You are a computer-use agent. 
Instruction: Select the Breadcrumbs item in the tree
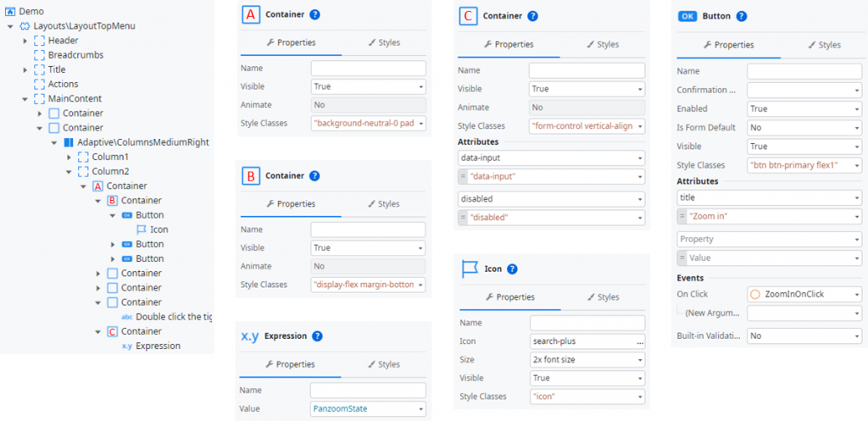click(x=75, y=55)
